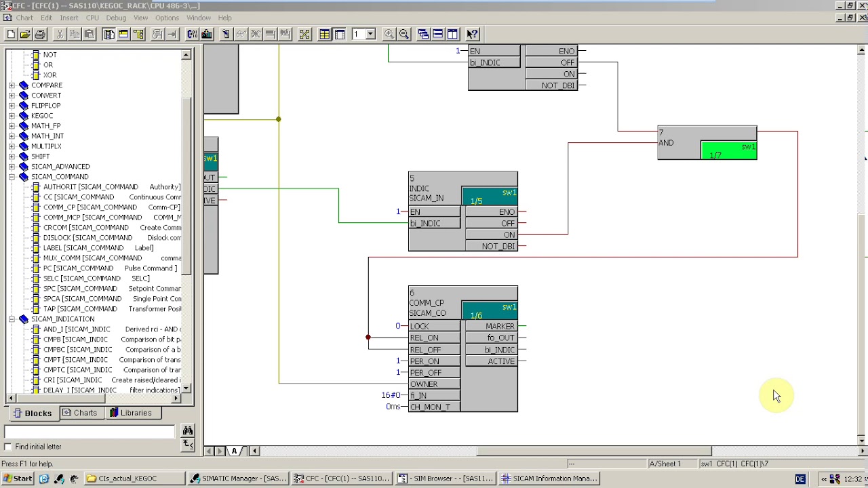Screen dimensions: 868x488
Task: Collapse the SICAM_INDICATION folder
Action: pyautogui.click(x=12, y=319)
